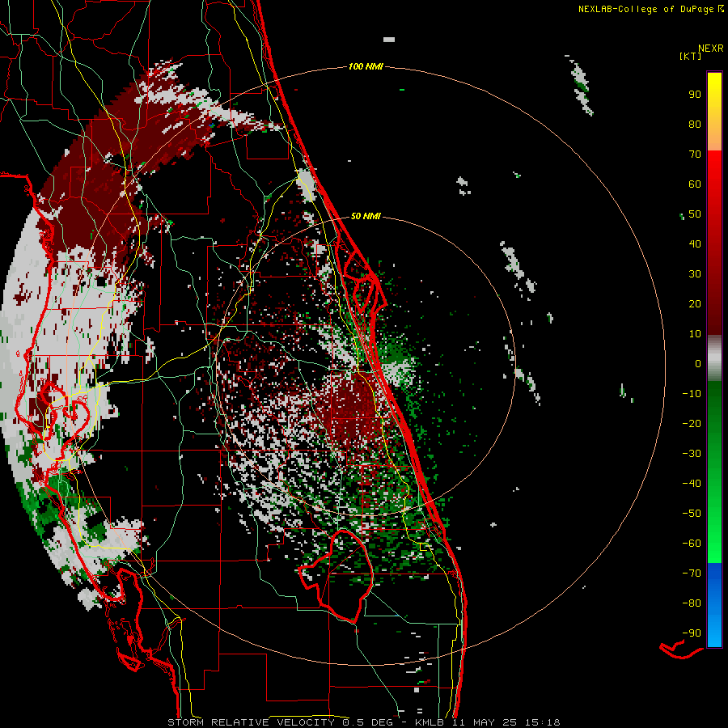This screenshot has height=728, width=728.
Task: Click the 80 knot scale label
Action: tap(695, 124)
